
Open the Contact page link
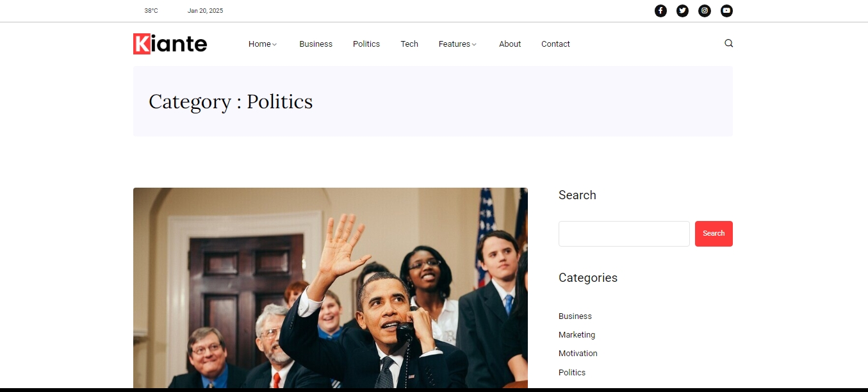pyautogui.click(x=555, y=44)
